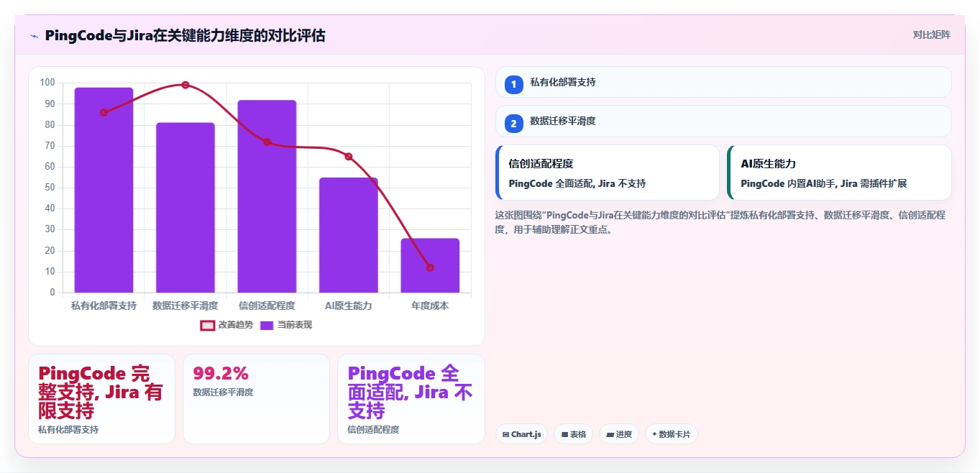The width and height of the screenshot is (980, 473).
Task: Click the 当前表现 purple legend swatch
Action: 267,326
